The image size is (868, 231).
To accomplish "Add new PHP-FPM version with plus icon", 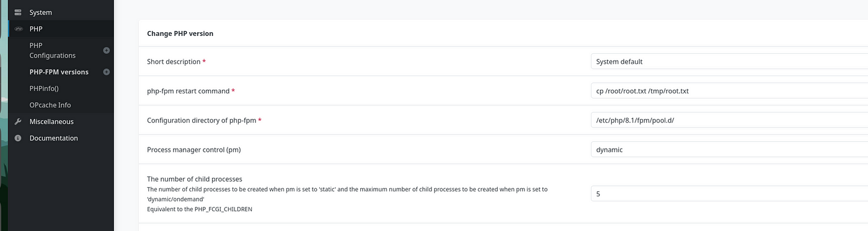I will 106,72.
